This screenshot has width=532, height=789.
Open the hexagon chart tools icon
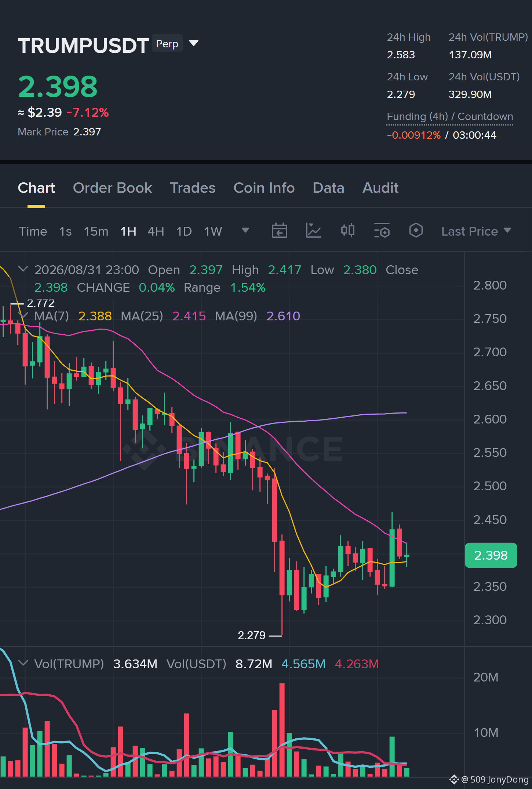click(x=416, y=231)
